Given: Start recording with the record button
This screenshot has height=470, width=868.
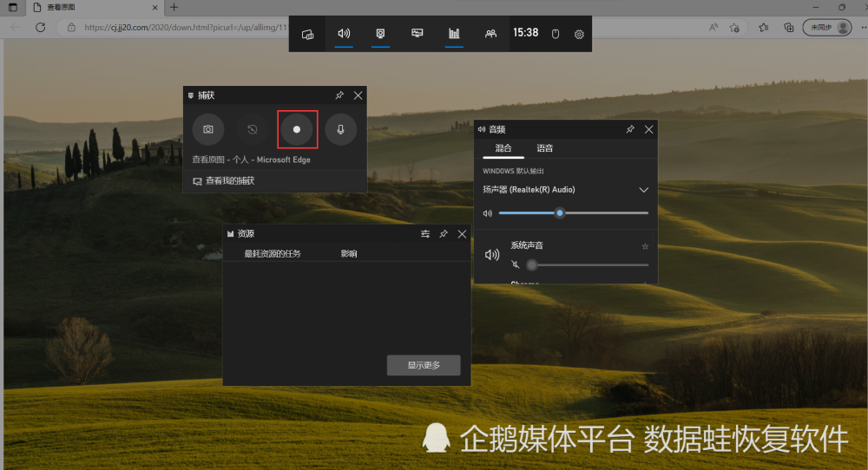Looking at the screenshot, I should point(297,129).
